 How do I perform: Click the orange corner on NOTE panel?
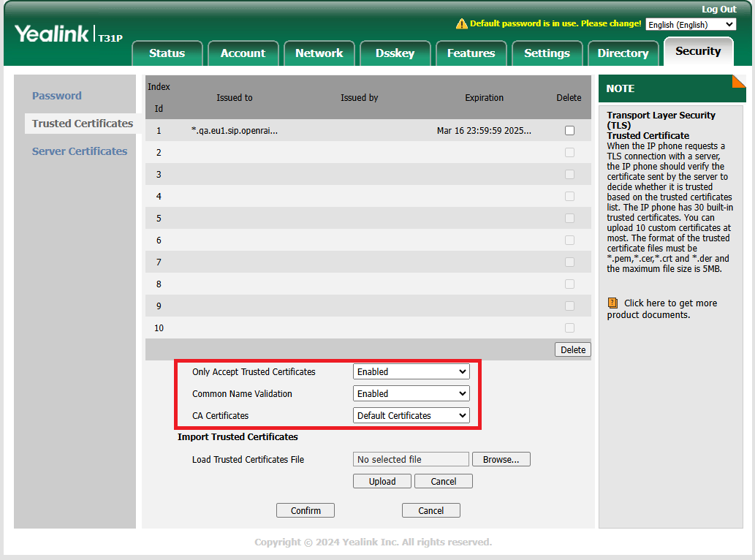pyautogui.click(x=739, y=81)
